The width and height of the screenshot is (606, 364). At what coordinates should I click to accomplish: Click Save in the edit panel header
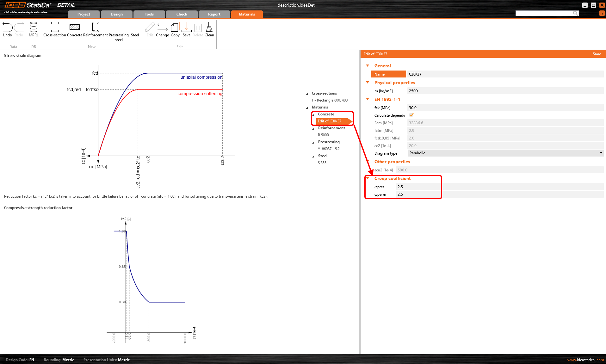[597, 54]
